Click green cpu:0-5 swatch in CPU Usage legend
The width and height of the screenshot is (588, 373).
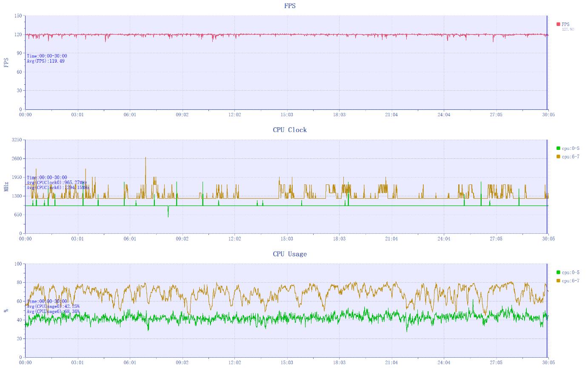click(x=558, y=272)
